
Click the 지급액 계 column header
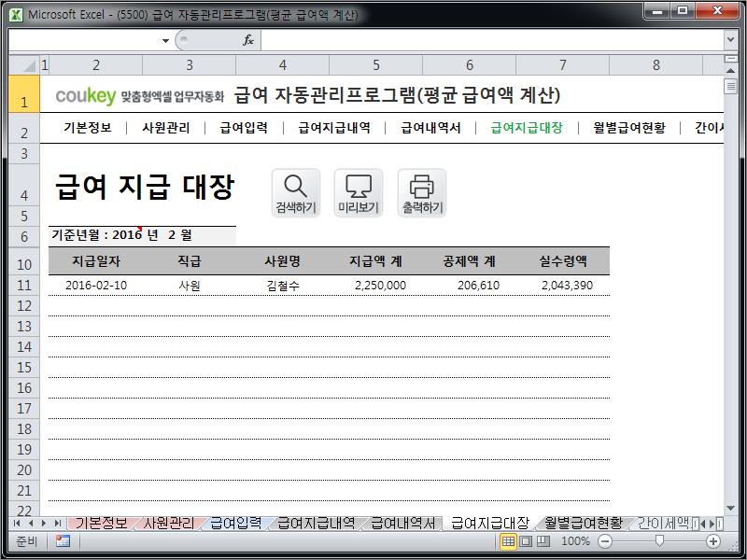coord(376,261)
